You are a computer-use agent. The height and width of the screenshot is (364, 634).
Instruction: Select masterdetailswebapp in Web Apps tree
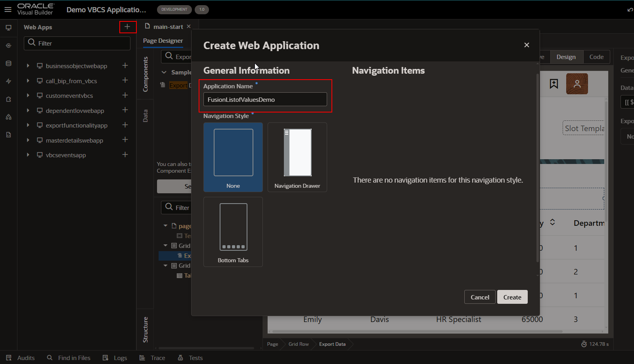(x=74, y=140)
